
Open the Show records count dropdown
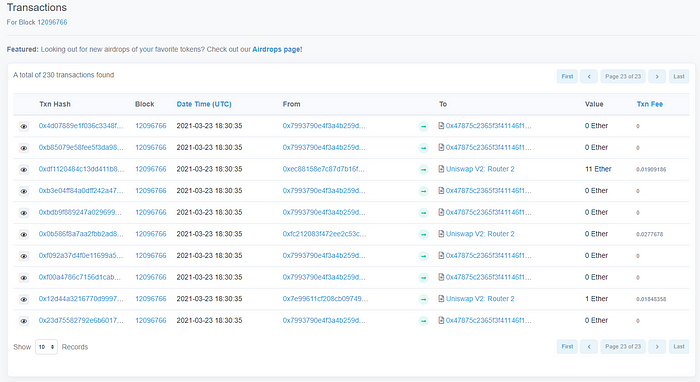(x=46, y=347)
